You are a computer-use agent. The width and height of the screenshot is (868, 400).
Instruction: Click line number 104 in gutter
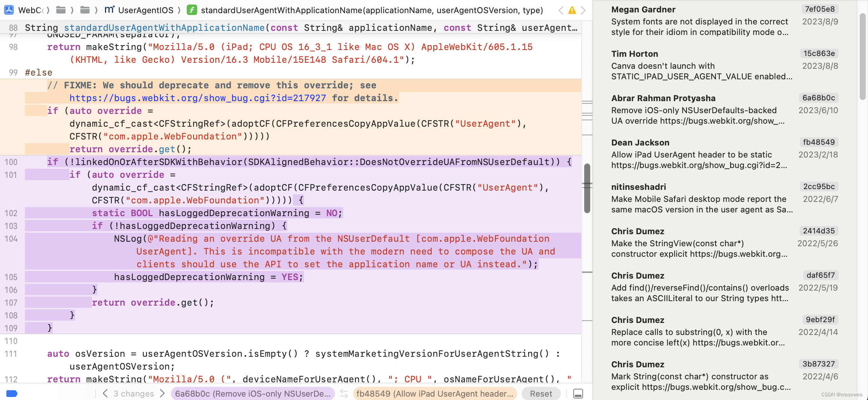(x=11, y=239)
